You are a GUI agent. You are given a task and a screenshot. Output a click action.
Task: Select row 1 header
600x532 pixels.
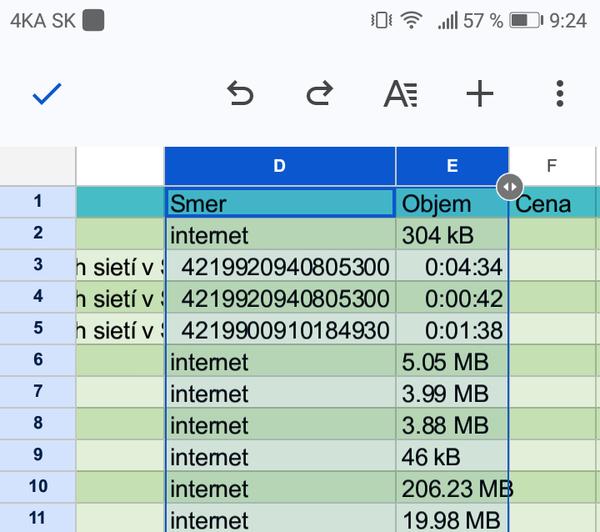[38, 203]
